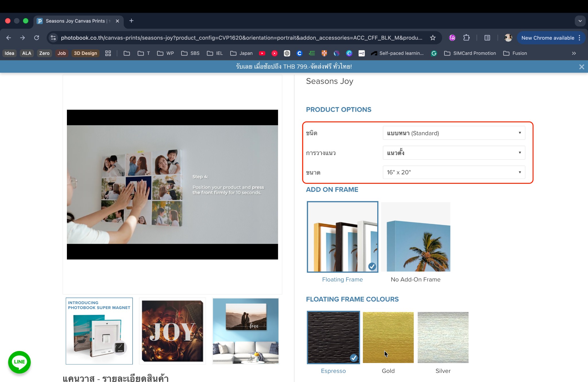Close the free shipping promo banner
This screenshot has width=588, height=382.
pyautogui.click(x=581, y=67)
